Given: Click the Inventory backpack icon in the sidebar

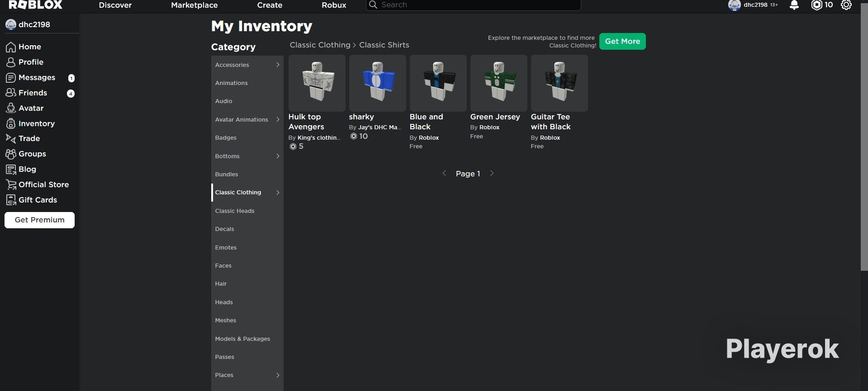Looking at the screenshot, I should pyautogui.click(x=11, y=123).
